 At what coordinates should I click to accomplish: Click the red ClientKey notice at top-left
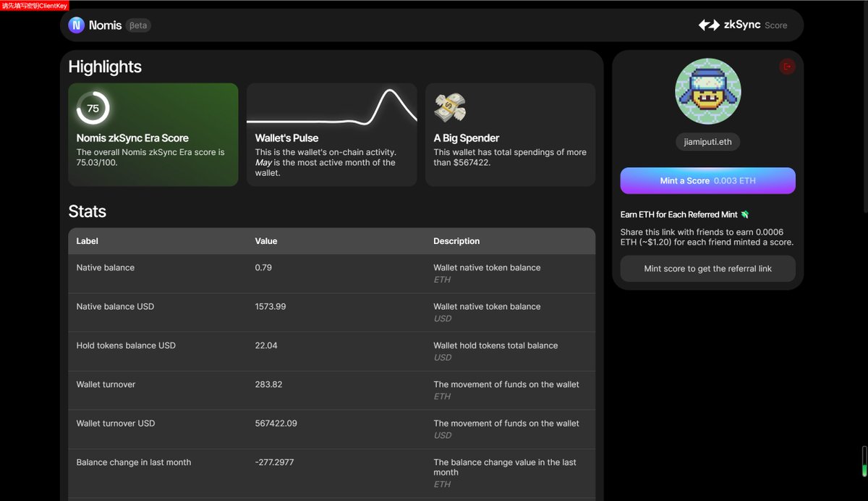(x=35, y=5)
